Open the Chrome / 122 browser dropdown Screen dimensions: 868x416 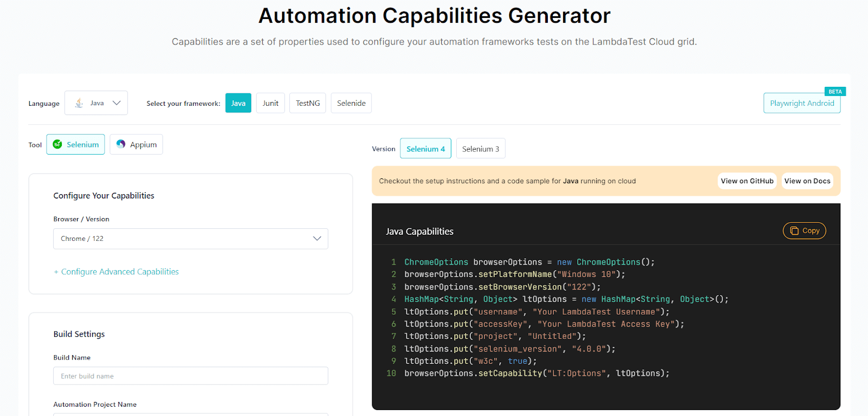point(190,239)
